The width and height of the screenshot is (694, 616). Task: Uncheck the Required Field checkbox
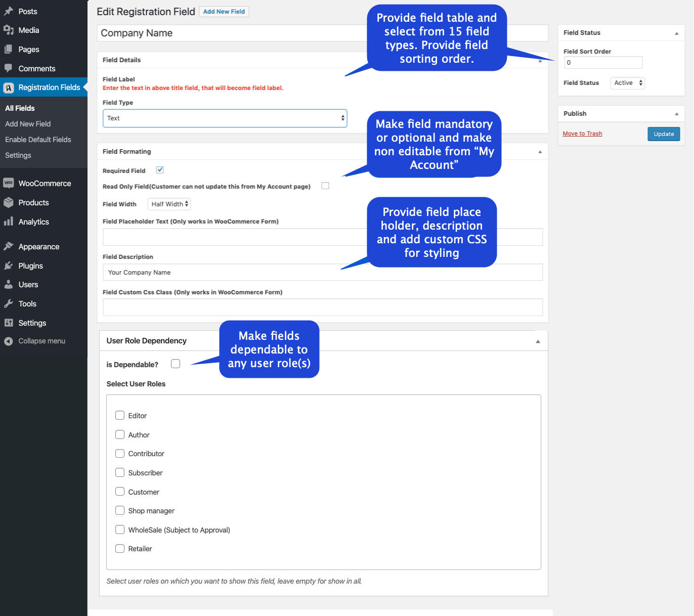tap(160, 170)
